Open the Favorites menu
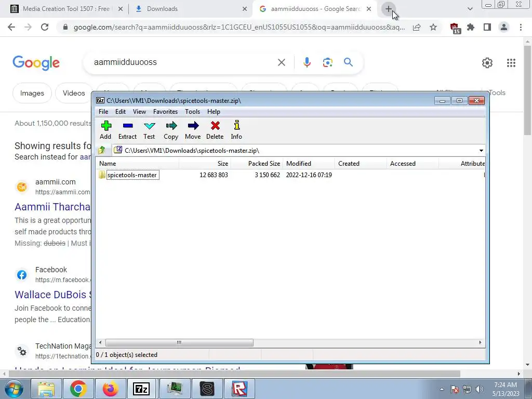 (165, 112)
